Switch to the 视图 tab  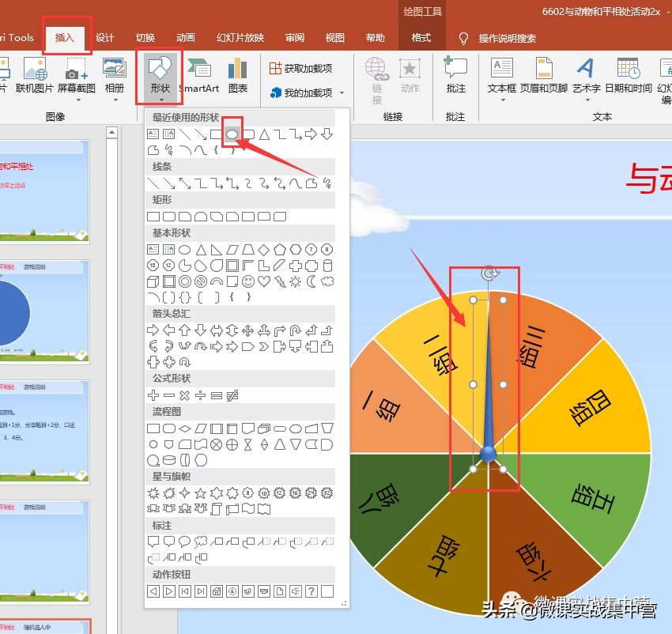334,38
